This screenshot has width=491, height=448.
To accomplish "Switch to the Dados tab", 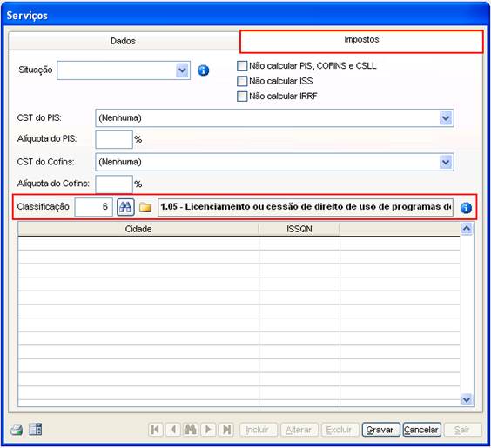I will (124, 41).
